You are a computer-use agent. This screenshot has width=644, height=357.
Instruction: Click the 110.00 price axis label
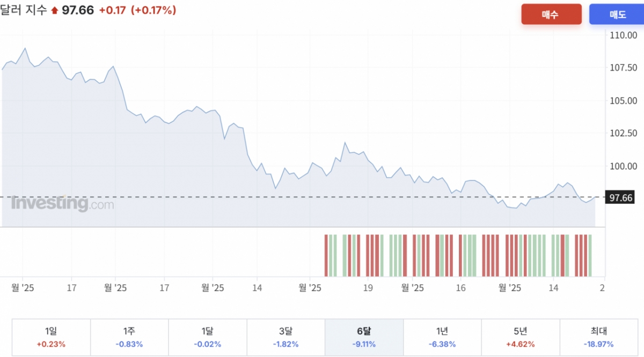point(623,35)
